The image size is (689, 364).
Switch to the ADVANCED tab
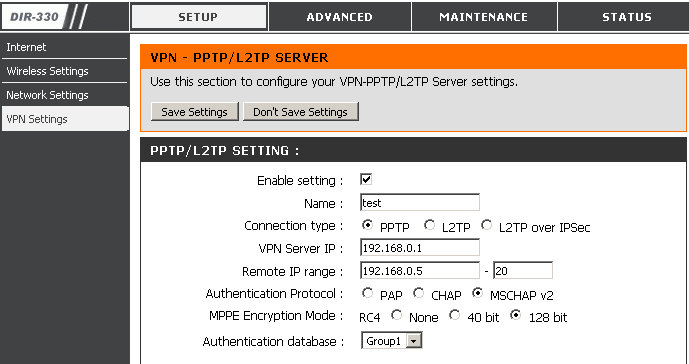pos(340,17)
